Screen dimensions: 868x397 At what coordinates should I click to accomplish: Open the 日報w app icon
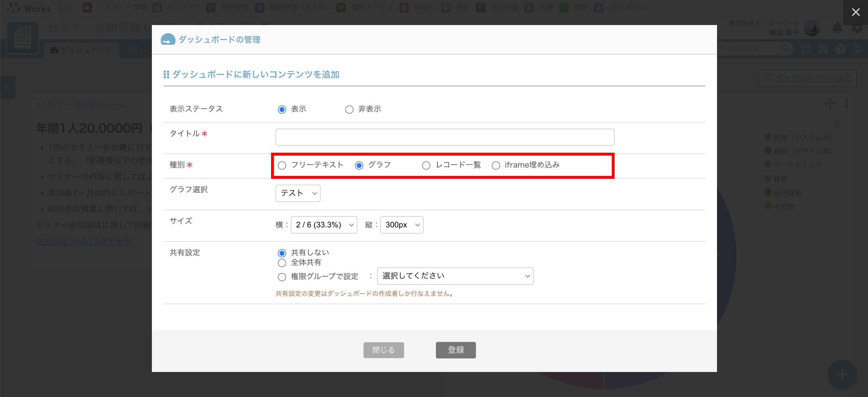click(404, 7)
